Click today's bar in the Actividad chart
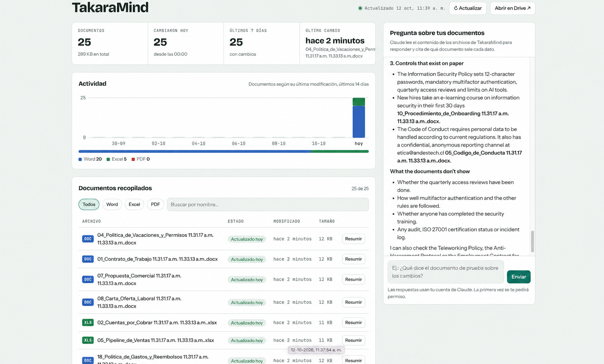This screenshot has height=364, width=604. click(x=359, y=118)
